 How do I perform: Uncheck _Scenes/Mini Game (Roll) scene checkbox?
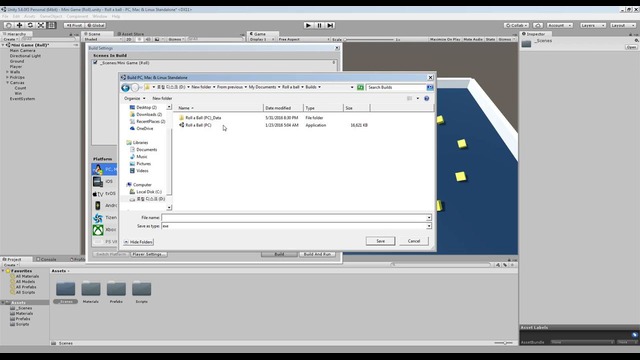coord(95,62)
